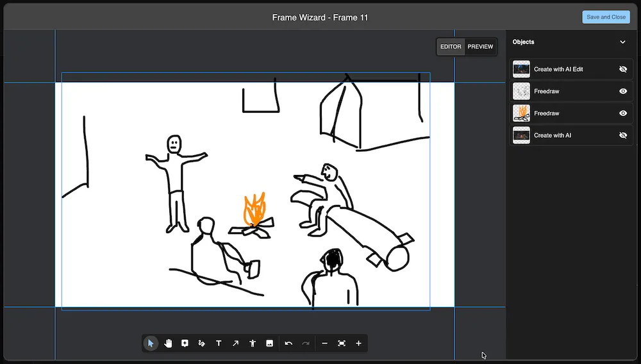Click the 'Create with AI Edit' label
This screenshot has height=364, width=641.
tap(558, 69)
